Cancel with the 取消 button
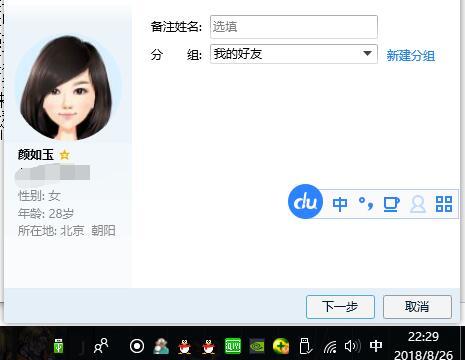465x360 pixels. [417, 306]
